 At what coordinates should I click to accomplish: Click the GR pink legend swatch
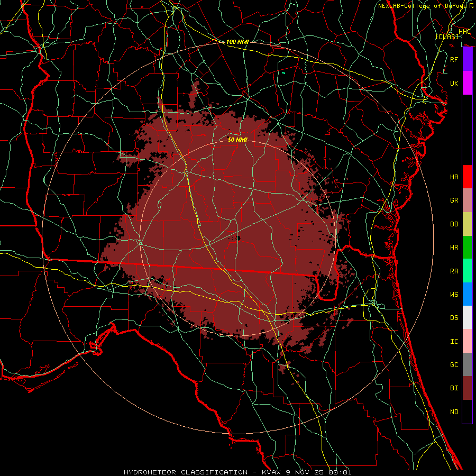[x=467, y=200]
